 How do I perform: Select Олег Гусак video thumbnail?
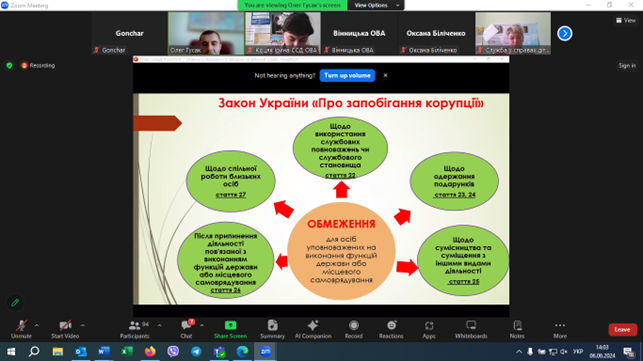coord(206,33)
